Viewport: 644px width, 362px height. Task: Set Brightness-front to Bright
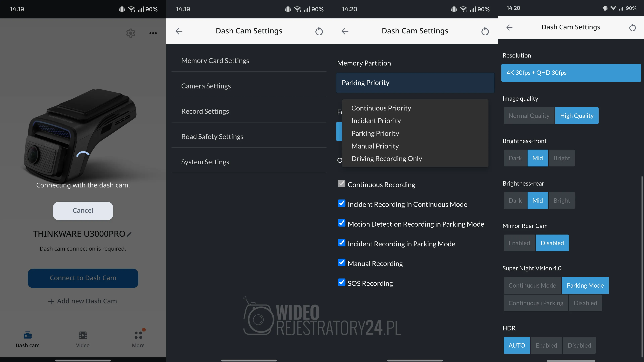[561, 158]
